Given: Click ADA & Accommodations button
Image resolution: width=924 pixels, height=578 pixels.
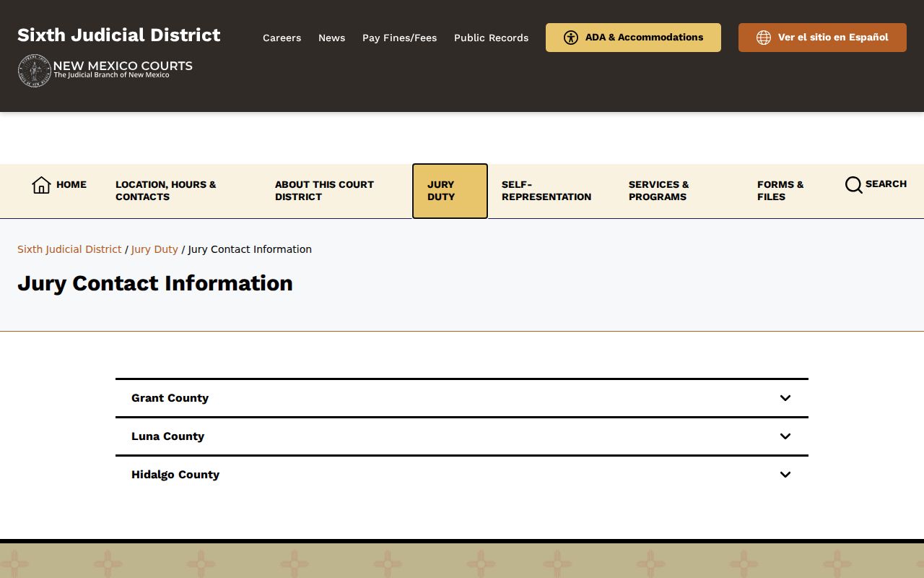Looking at the screenshot, I should coord(633,38).
